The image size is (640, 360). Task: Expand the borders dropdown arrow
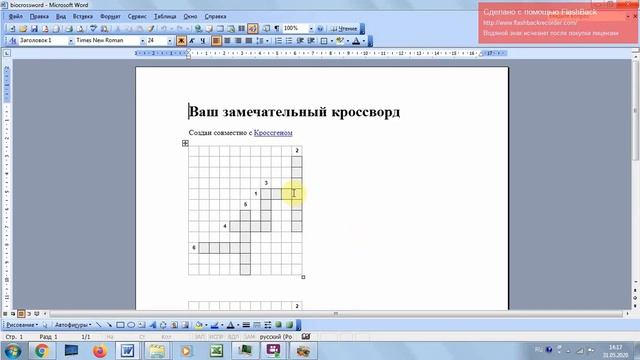click(x=332, y=40)
